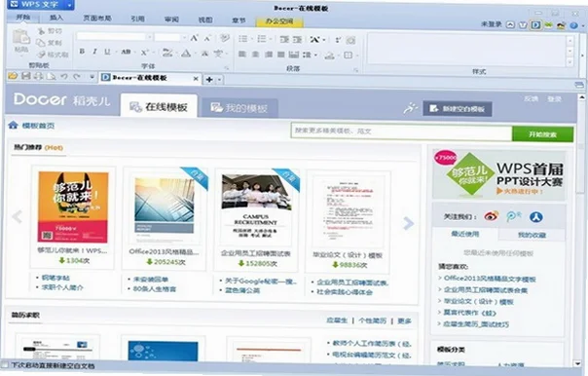Click the Shrink Font small A icon
Viewport: 588px width, 376px height.
coord(207,38)
